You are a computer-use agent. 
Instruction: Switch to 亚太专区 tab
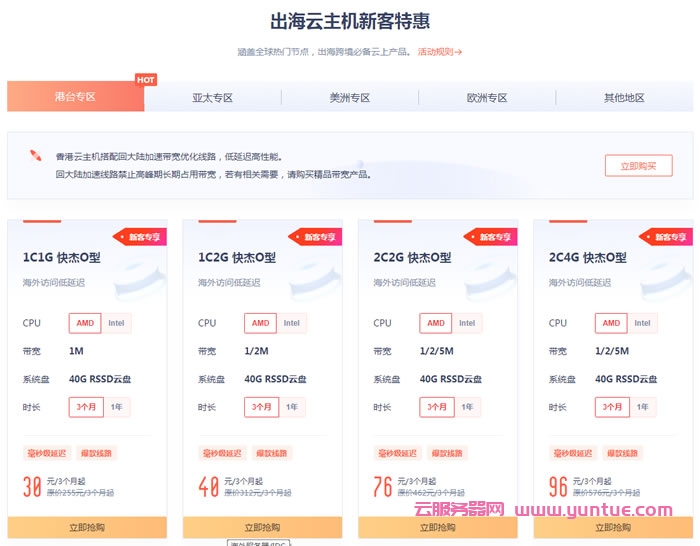pyautogui.click(x=212, y=98)
